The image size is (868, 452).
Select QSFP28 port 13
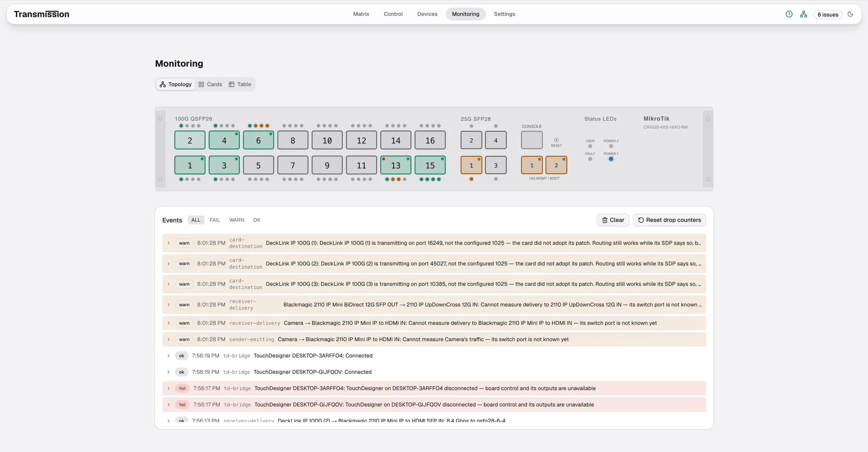pyautogui.click(x=396, y=165)
